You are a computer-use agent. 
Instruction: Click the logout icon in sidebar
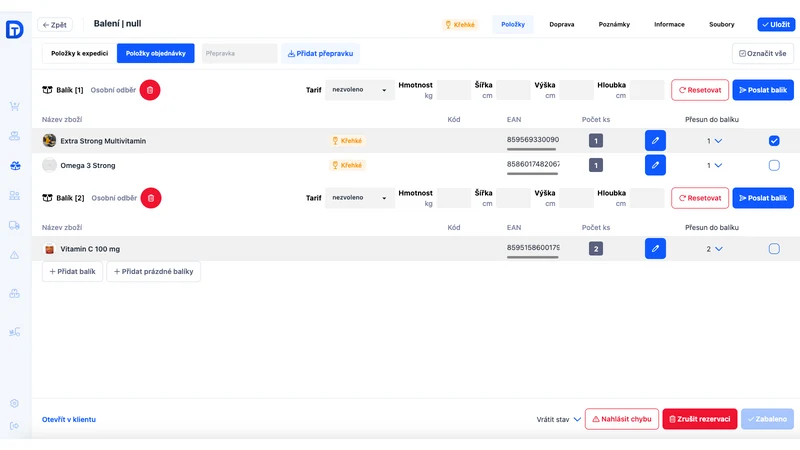(14, 426)
